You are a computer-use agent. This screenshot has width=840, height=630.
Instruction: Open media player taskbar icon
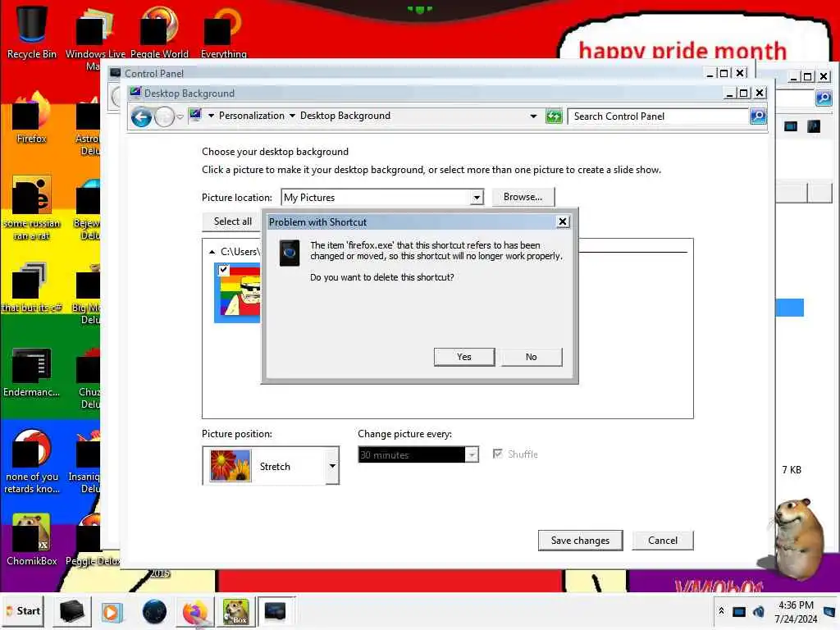(112, 611)
